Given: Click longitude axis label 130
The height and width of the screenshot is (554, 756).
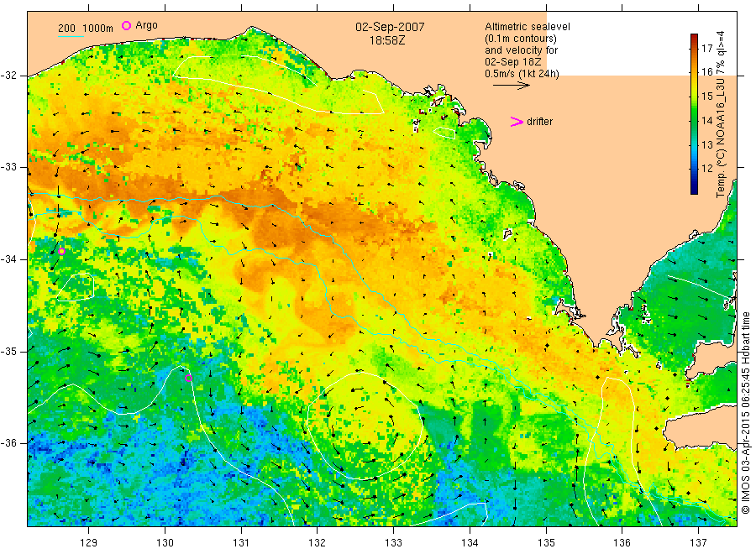Looking at the screenshot, I should point(165,542).
